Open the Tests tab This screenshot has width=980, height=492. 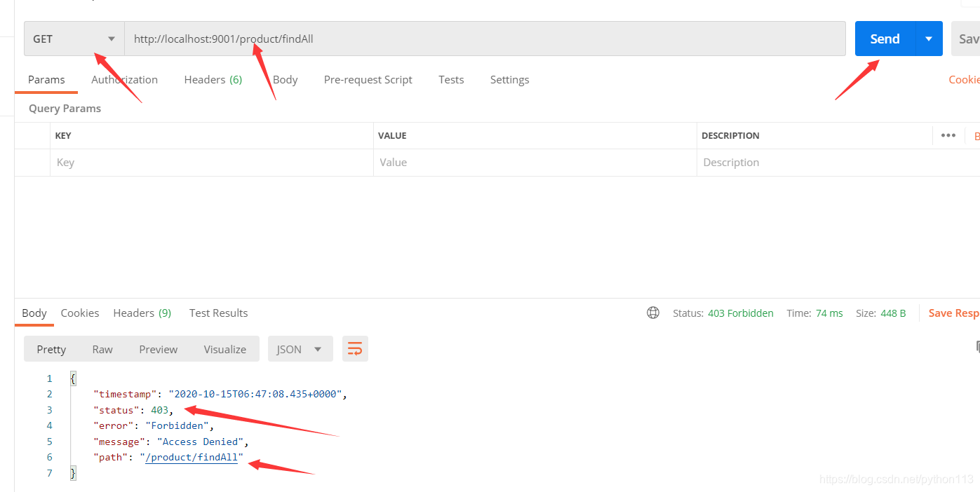pyautogui.click(x=451, y=80)
